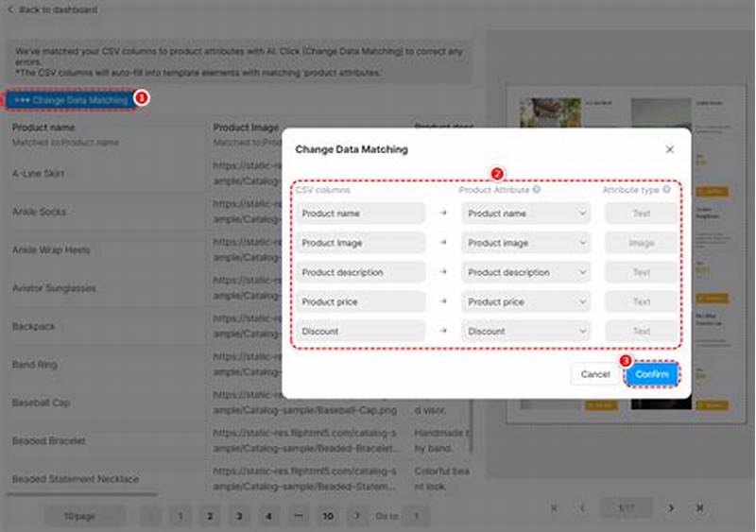
Task: Go to previous preview page
Action: (582, 507)
